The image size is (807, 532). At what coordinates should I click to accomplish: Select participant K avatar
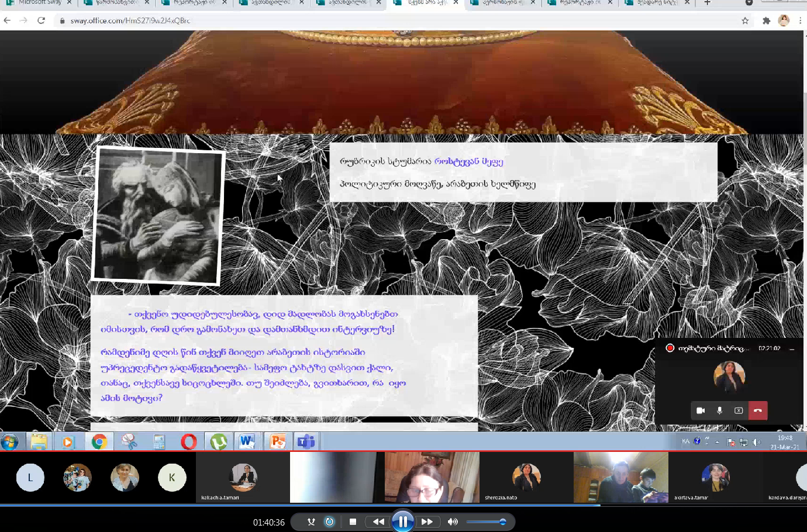point(172,477)
